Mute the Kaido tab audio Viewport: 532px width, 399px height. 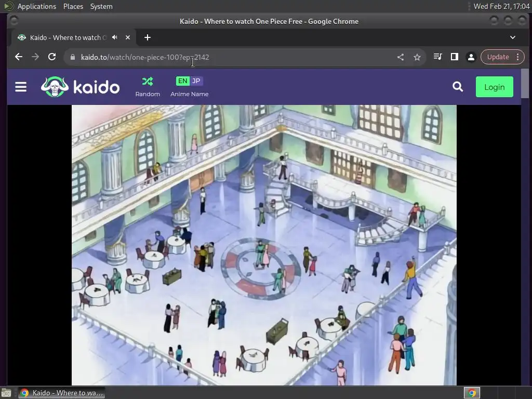coord(115,37)
